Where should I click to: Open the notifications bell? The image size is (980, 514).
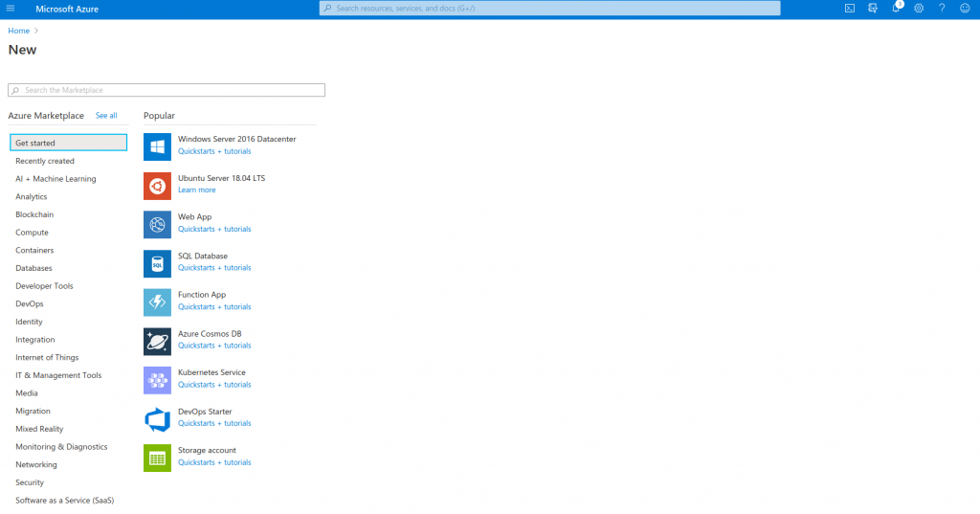(x=896, y=8)
